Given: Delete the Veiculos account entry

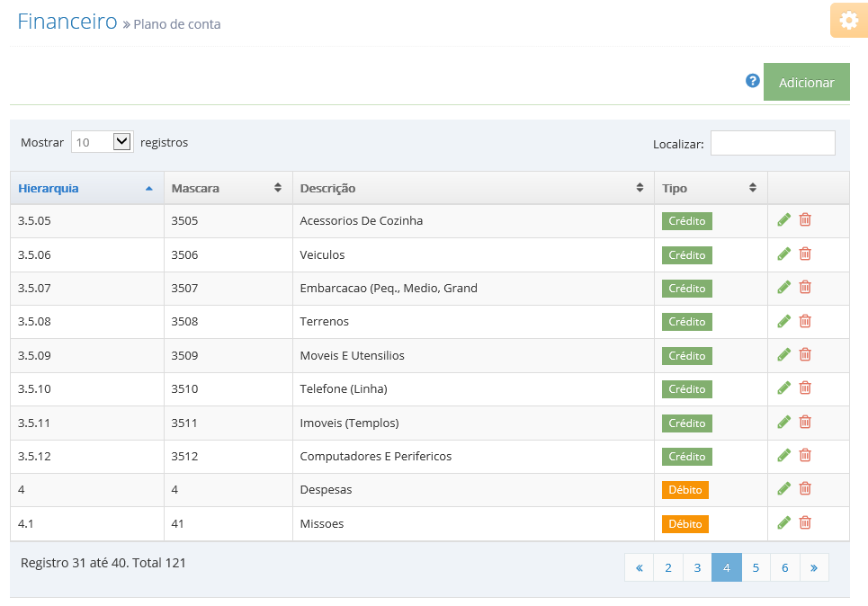Looking at the screenshot, I should coord(805,254).
